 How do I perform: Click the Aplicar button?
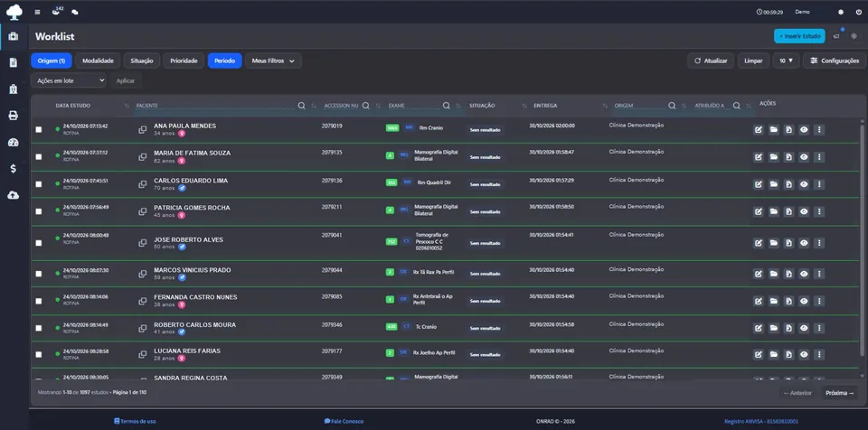click(x=126, y=80)
